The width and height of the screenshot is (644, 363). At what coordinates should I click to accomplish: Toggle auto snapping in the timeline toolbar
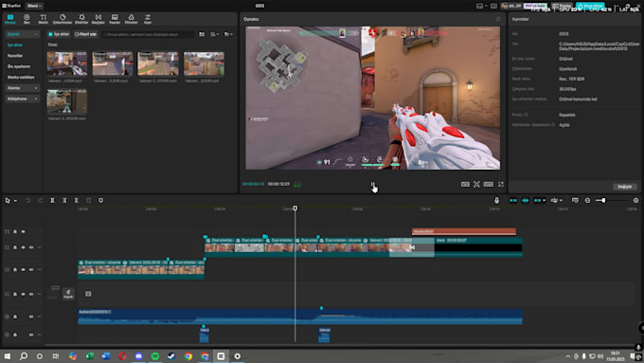tap(526, 201)
